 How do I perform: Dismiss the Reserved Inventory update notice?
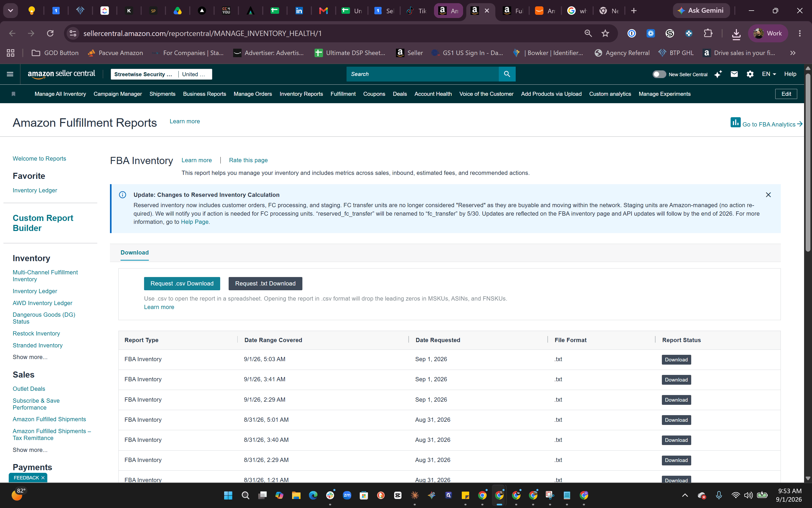768,195
